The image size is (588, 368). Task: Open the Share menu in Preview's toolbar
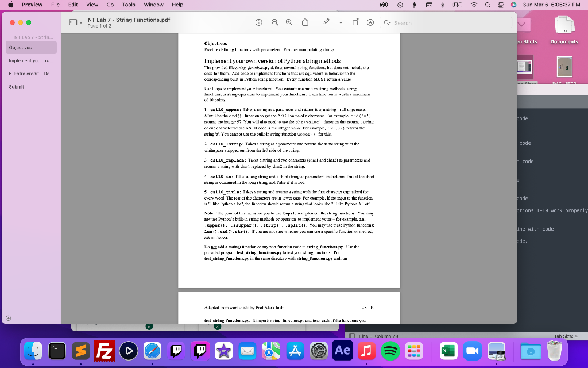305,22
